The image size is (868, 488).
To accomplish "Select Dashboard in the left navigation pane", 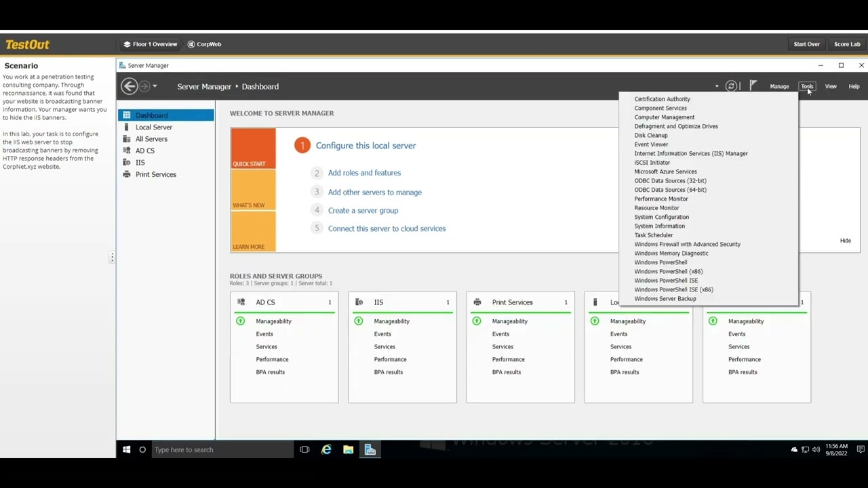I will [166, 115].
